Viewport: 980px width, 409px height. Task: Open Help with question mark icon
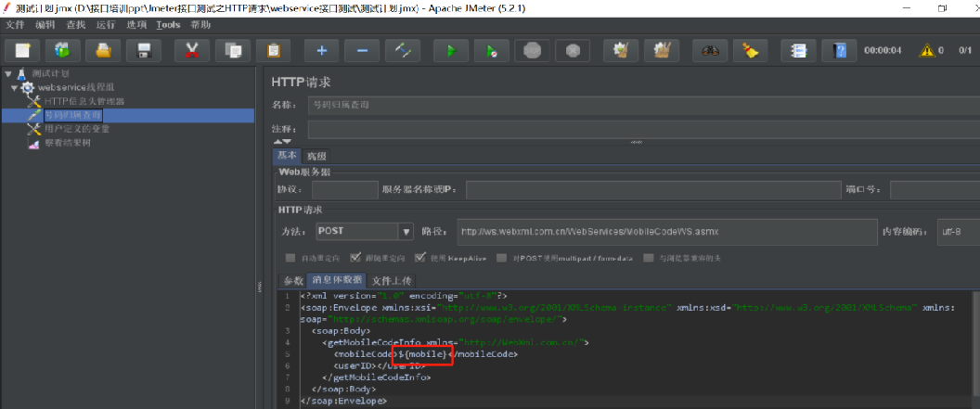tap(839, 51)
